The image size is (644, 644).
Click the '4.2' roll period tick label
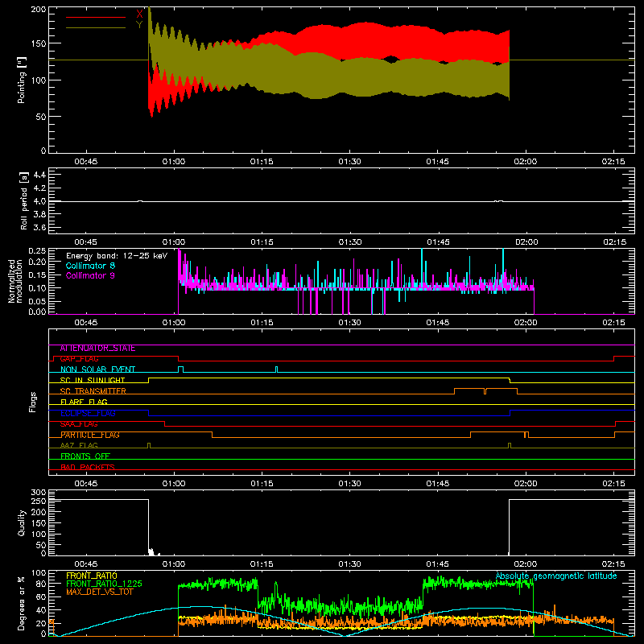point(39,188)
